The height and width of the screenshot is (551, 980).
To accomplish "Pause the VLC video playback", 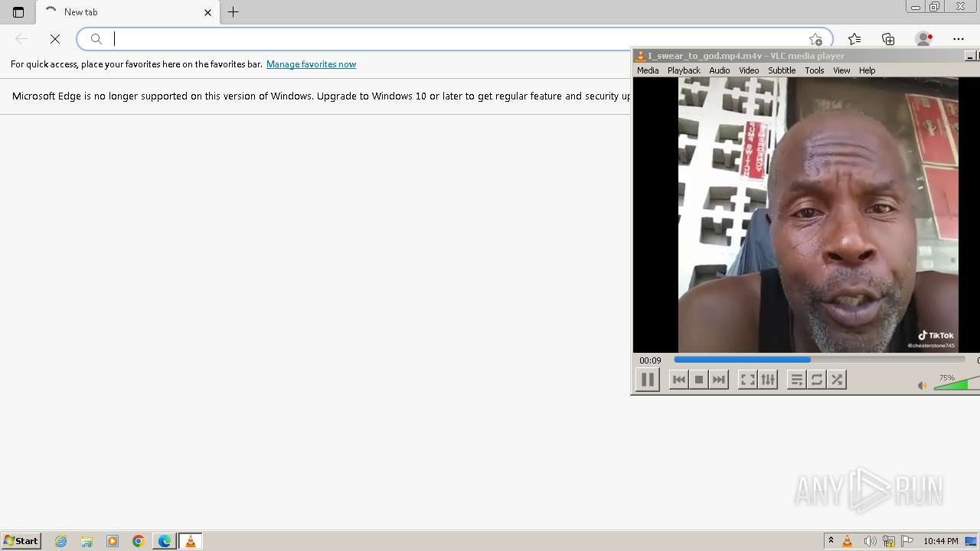I will tap(647, 380).
